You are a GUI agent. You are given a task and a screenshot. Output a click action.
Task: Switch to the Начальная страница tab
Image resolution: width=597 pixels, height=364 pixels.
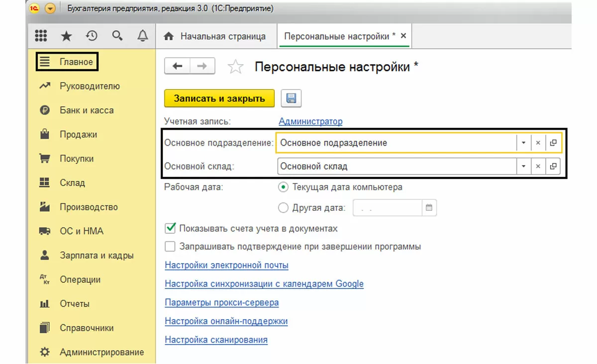(216, 36)
